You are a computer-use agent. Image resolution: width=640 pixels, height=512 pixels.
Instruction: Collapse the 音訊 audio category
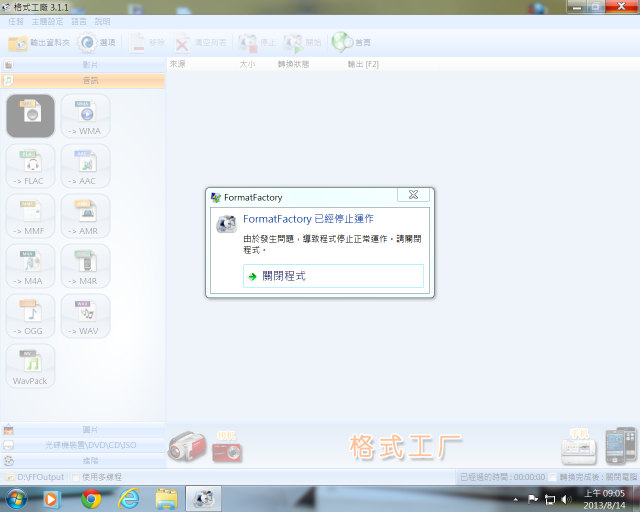point(83,80)
